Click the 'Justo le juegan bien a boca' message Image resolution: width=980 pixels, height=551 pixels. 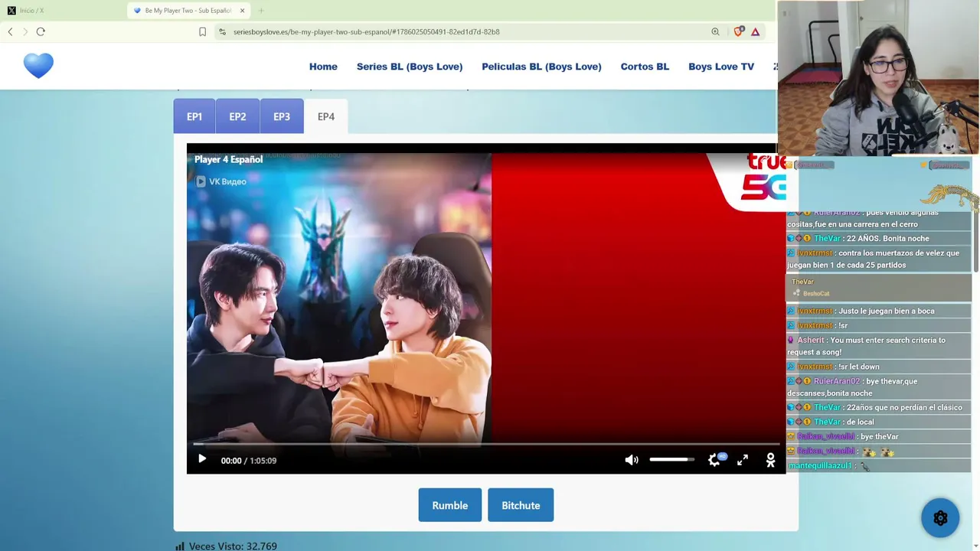point(879,311)
